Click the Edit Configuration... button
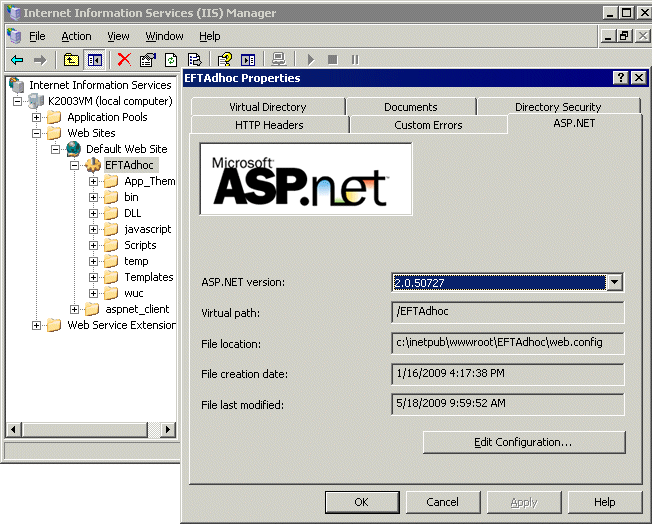652x524 pixels. tap(524, 442)
